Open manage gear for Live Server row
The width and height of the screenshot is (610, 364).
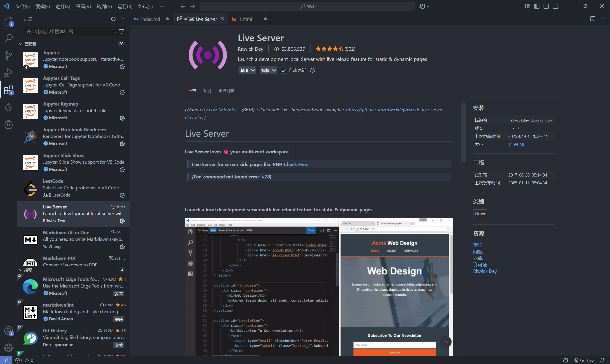tap(122, 221)
